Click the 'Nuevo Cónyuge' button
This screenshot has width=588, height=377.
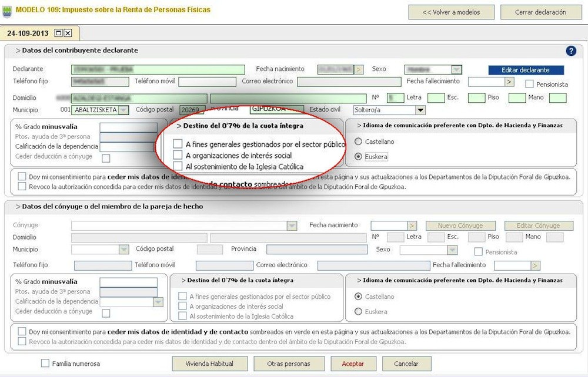[x=460, y=225]
